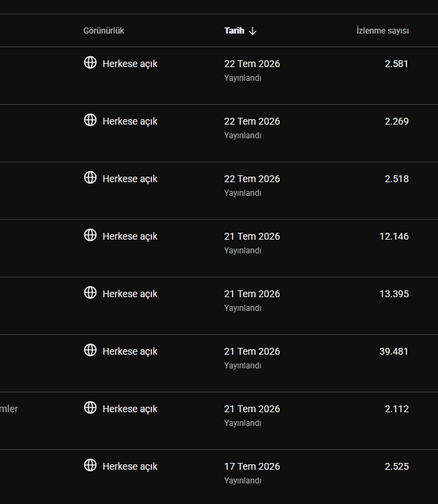Click globe icon for 17 Tem 2026 video
This screenshot has height=504, width=438.
(90, 465)
